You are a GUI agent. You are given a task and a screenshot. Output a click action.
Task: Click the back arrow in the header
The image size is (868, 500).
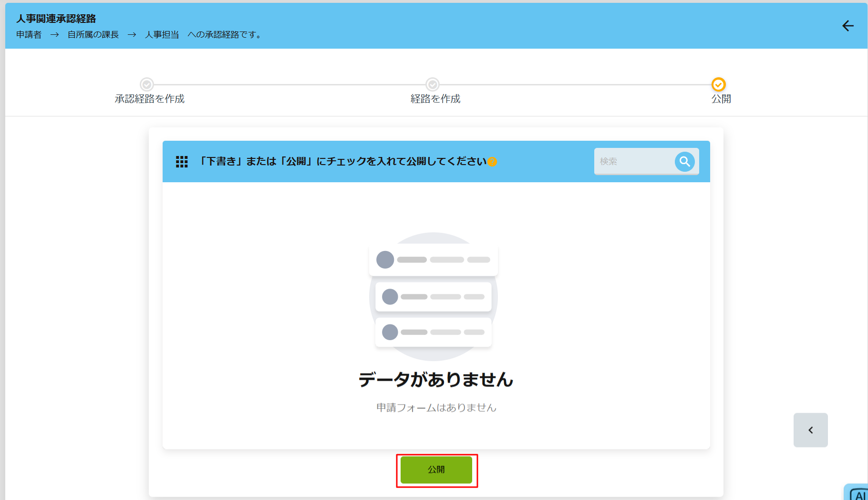coord(847,26)
